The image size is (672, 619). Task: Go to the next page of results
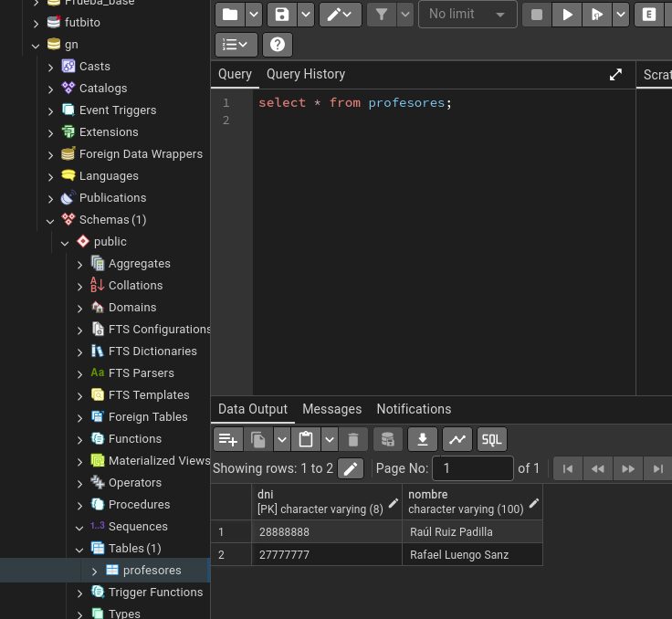pos(628,468)
